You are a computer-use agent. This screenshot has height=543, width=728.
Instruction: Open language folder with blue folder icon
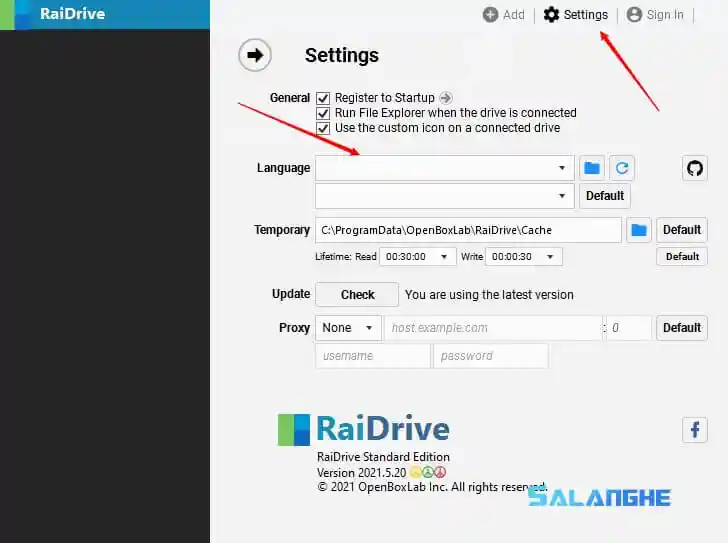coord(592,168)
